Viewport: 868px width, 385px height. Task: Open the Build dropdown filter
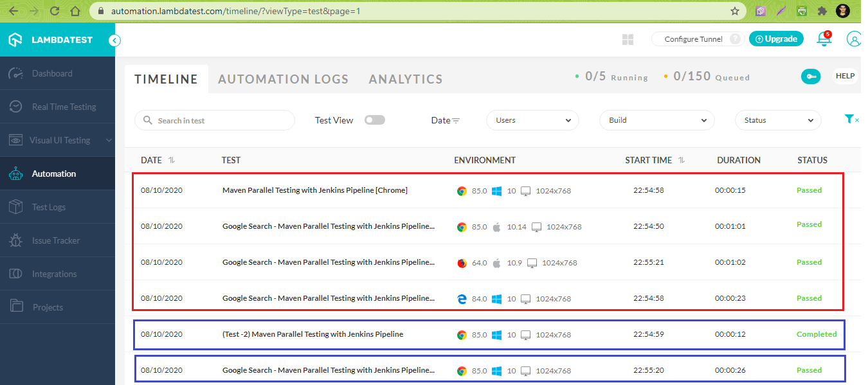pyautogui.click(x=656, y=120)
